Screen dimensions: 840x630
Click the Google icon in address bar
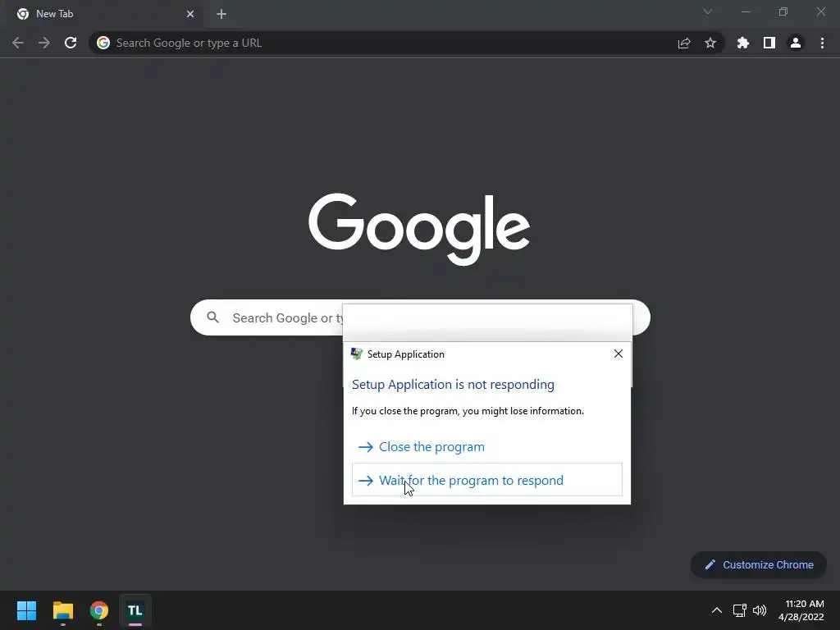[103, 43]
